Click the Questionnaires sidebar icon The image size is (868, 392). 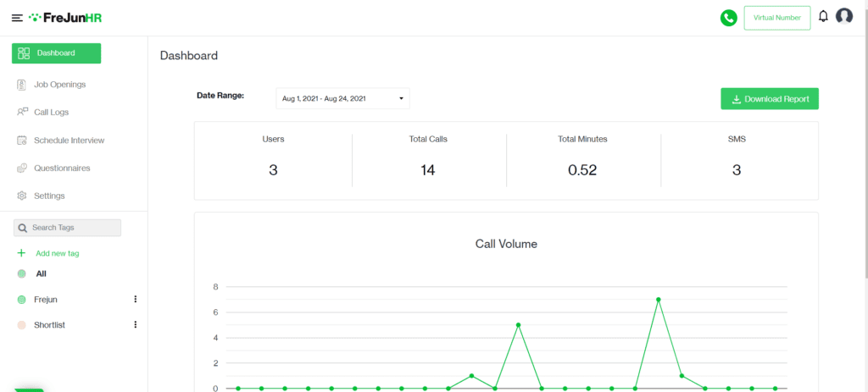[x=22, y=168]
